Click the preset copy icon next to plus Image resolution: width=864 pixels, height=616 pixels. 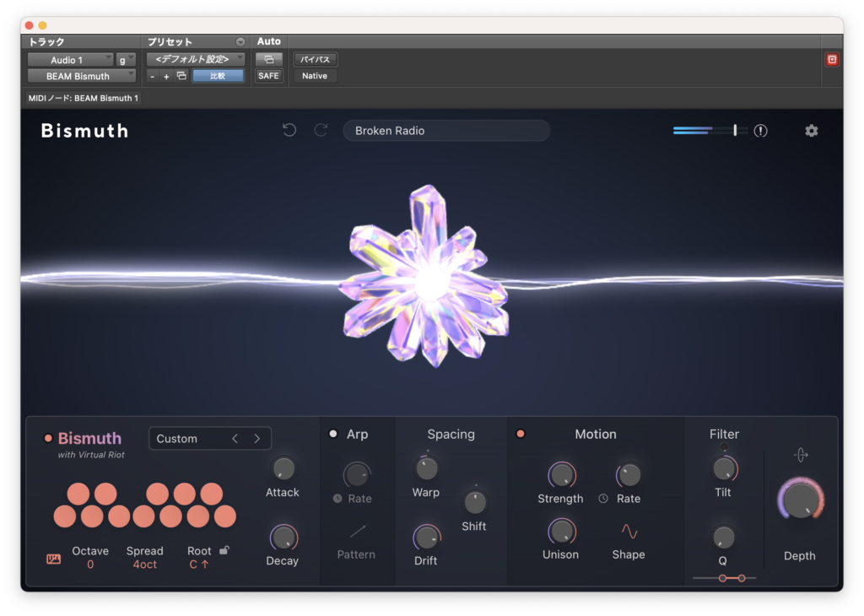click(181, 76)
